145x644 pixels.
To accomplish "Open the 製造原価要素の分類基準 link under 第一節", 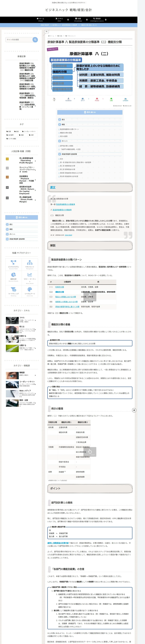I will tap(65, 204).
